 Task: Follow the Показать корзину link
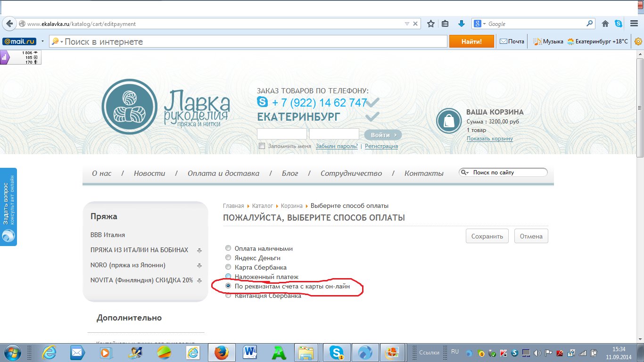tap(490, 139)
